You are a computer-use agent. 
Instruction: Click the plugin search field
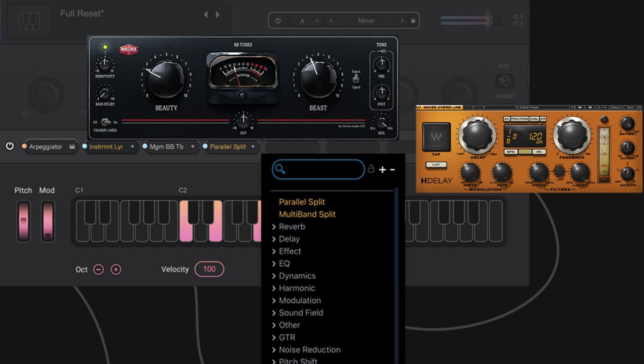click(x=318, y=169)
